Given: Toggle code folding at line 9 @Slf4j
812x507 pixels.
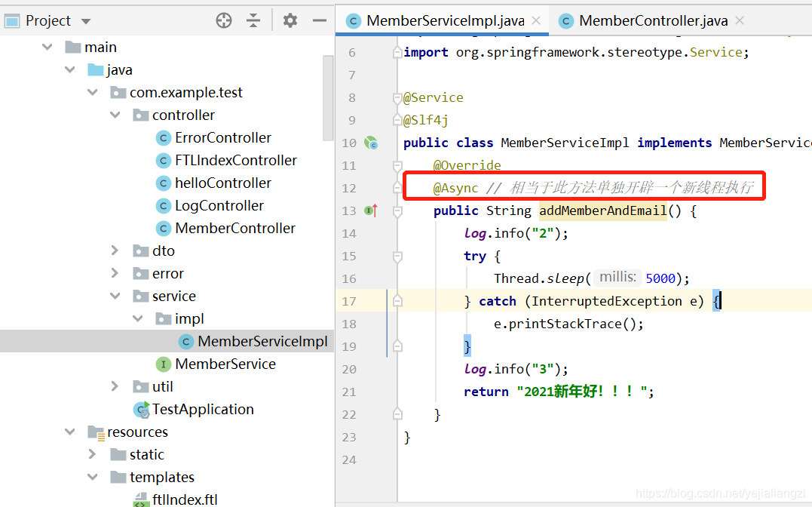Looking at the screenshot, I should tap(397, 120).
